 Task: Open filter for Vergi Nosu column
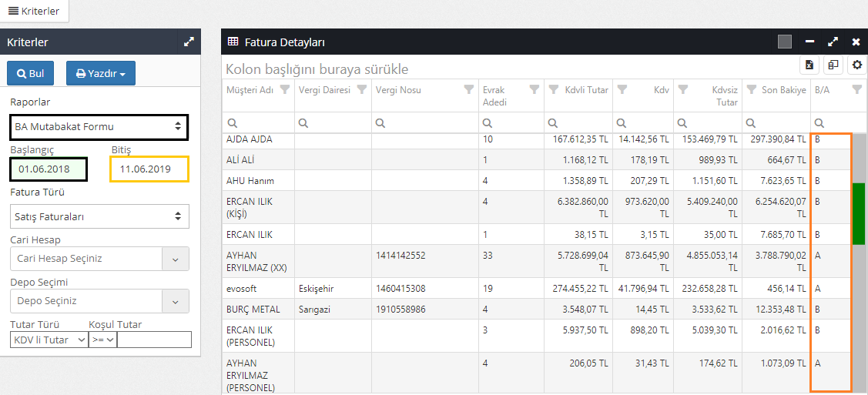[468, 89]
